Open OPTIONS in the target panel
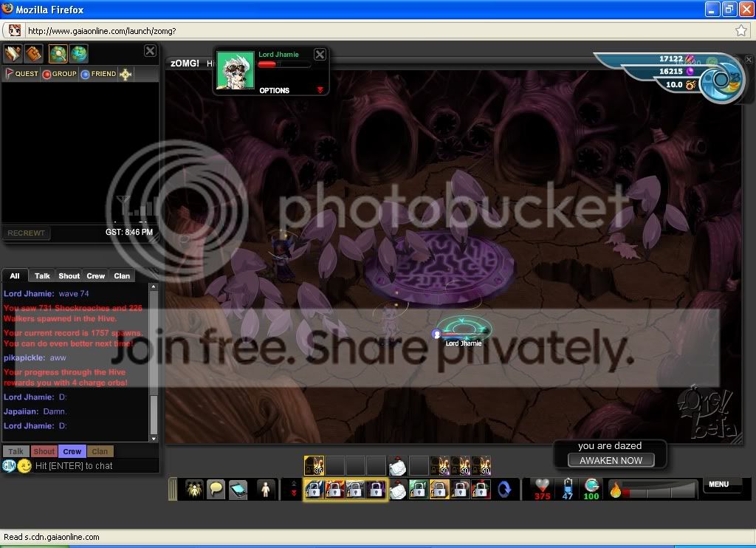The height and width of the screenshot is (548, 756). click(275, 91)
